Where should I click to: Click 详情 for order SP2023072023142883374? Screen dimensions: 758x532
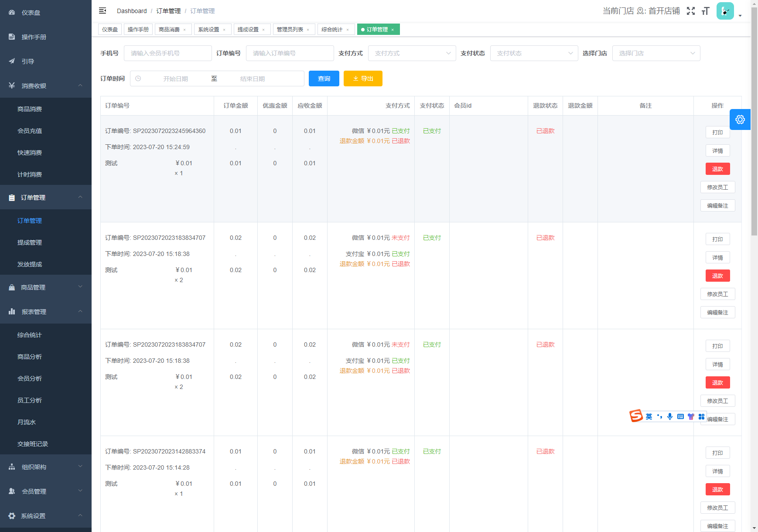point(717,471)
